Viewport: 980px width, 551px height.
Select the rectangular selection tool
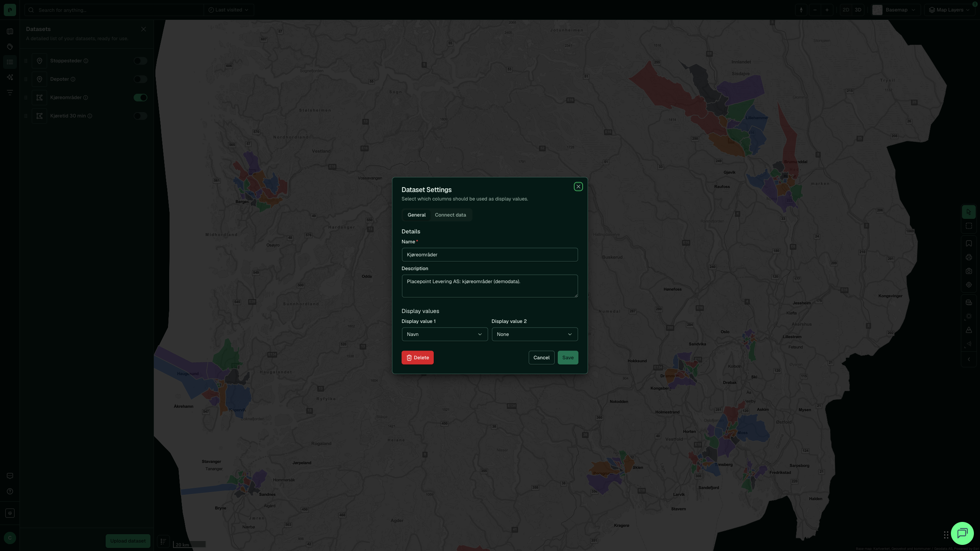[x=969, y=226]
